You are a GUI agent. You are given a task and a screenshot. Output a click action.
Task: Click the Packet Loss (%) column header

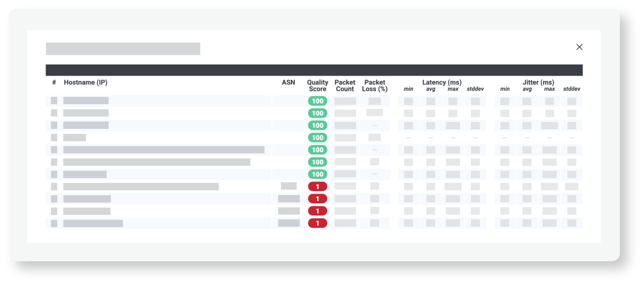coord(375,85)
